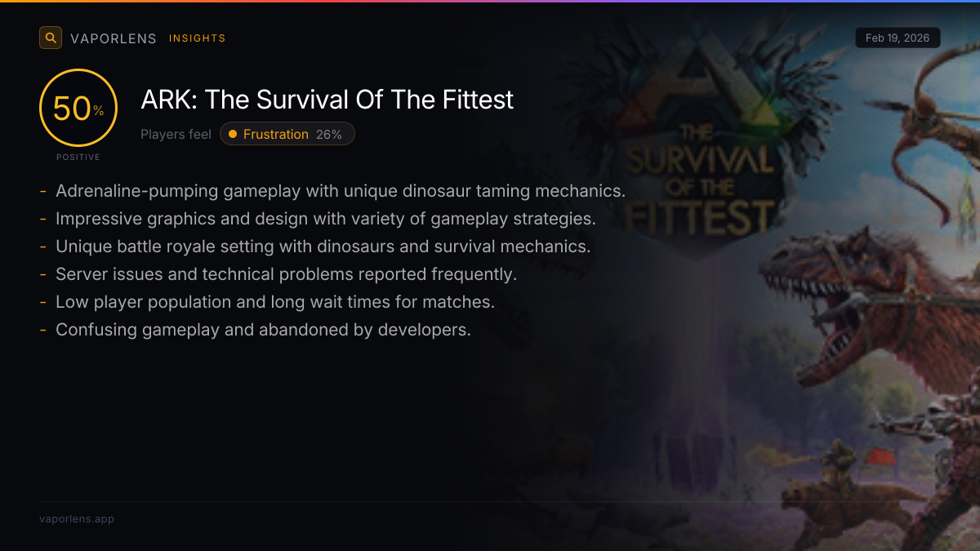The image size is (980, 551).
Task: Select the impressive graphics and design insight
Action: (325, 219)
